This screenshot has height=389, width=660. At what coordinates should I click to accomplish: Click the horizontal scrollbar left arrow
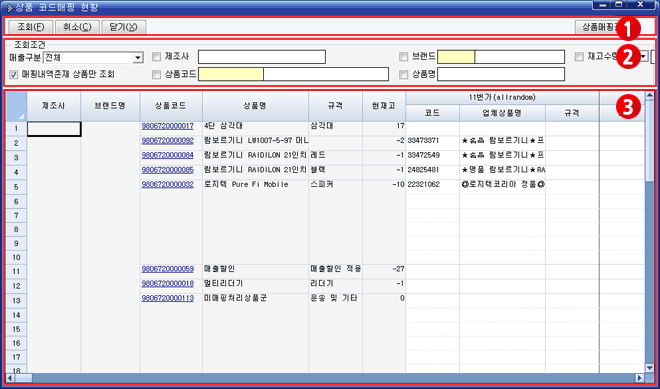tap(10, 378)
